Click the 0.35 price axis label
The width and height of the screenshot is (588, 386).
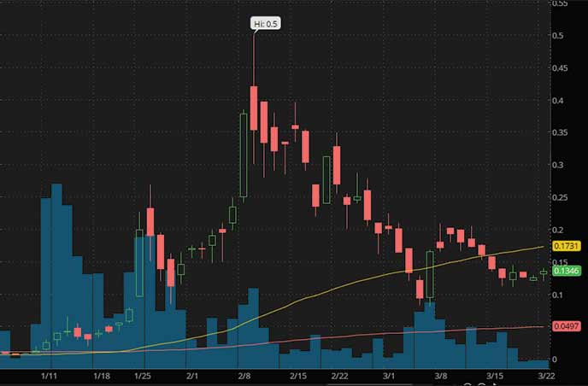pyautogui.click(x=560, y=132)
